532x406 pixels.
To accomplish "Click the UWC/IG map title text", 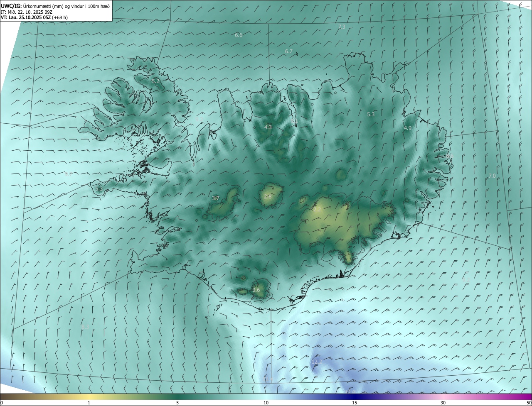I will pos(55,6).
